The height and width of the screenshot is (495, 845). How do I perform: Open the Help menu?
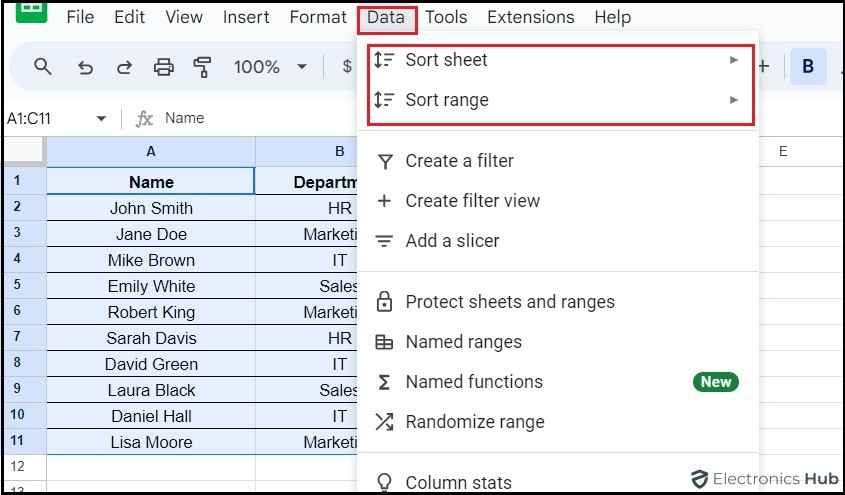(x=613, y=17)
